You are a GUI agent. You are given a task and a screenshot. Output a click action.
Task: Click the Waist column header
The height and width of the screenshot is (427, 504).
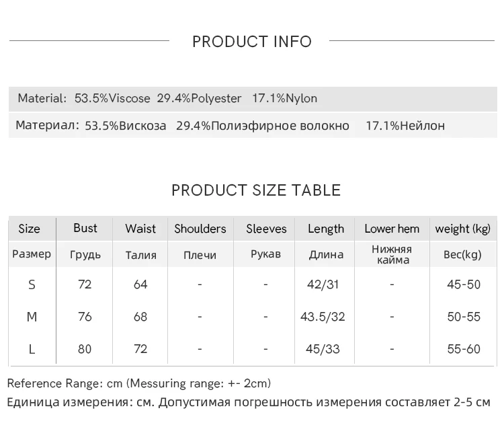pos(140,229)
